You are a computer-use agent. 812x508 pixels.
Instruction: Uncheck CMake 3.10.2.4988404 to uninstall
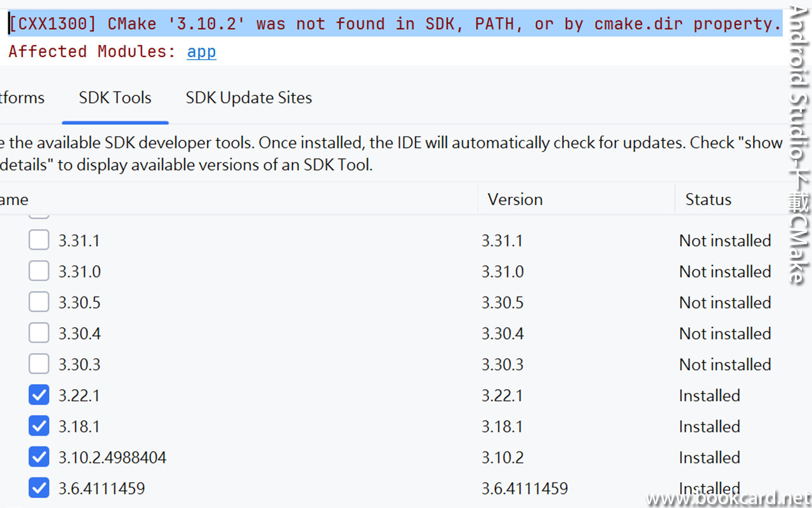39,457
